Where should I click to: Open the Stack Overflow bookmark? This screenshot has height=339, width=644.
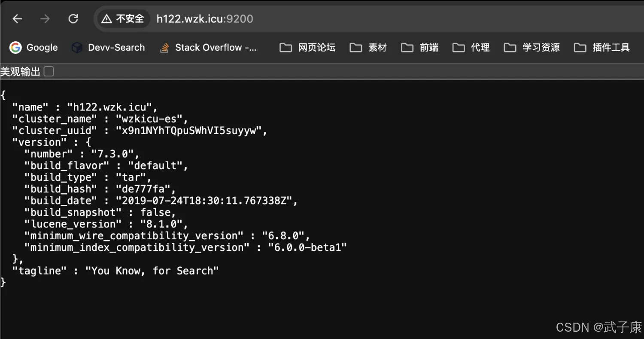(x=208, y=48)
